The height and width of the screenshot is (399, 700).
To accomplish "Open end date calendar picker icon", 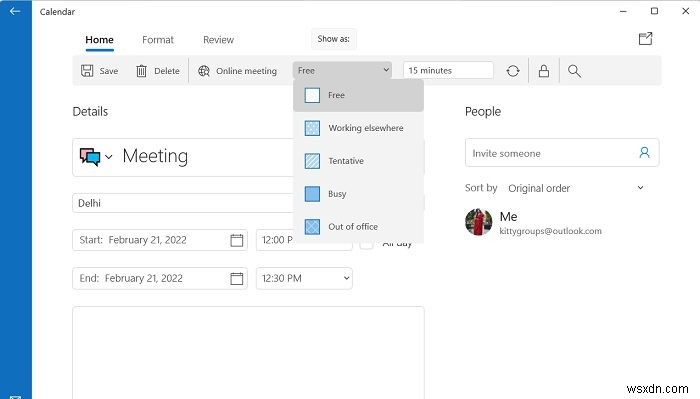I will click(237, 278).
